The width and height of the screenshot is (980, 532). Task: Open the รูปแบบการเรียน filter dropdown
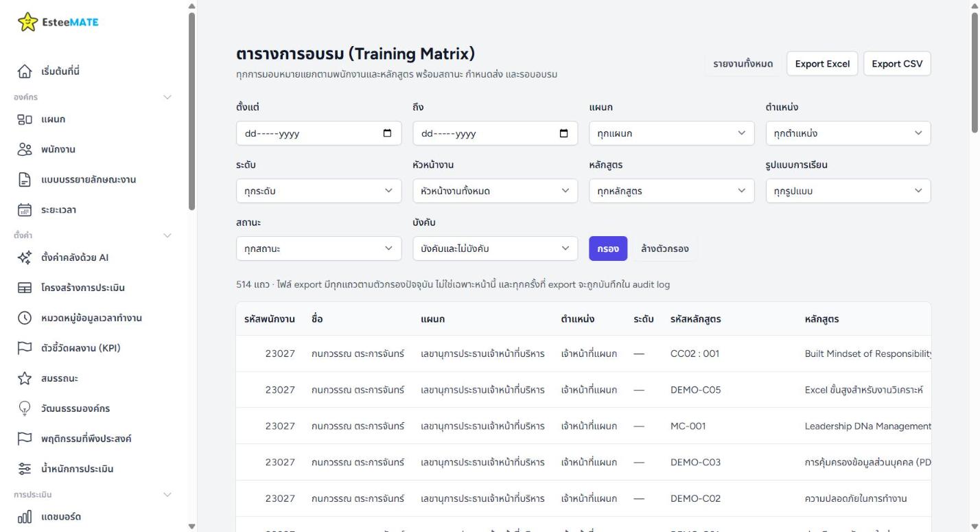(848, 191)
